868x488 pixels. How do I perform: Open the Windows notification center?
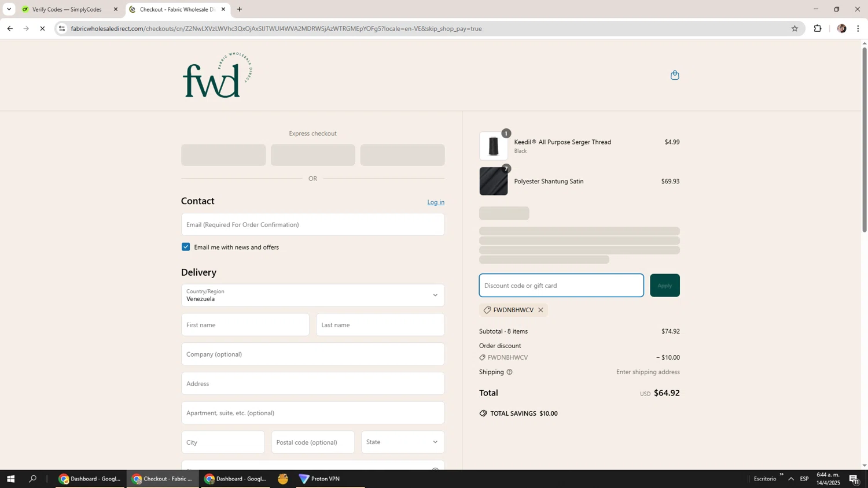[x=854, y=479]
